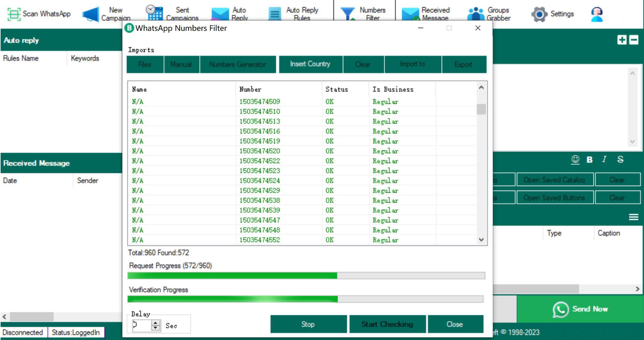Click Import to button
Viewport: 644px width, 340px height.
pyautogui.click(x=413, y=64)
